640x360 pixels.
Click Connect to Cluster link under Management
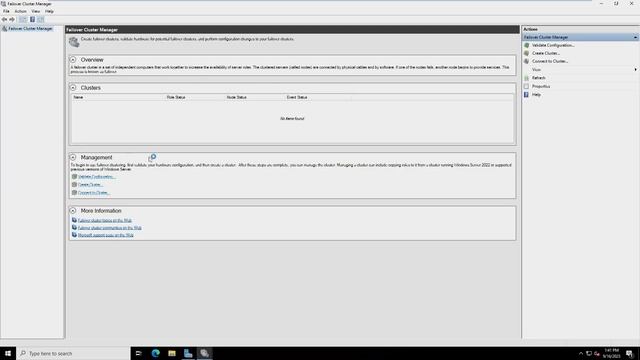click(93, 193)
